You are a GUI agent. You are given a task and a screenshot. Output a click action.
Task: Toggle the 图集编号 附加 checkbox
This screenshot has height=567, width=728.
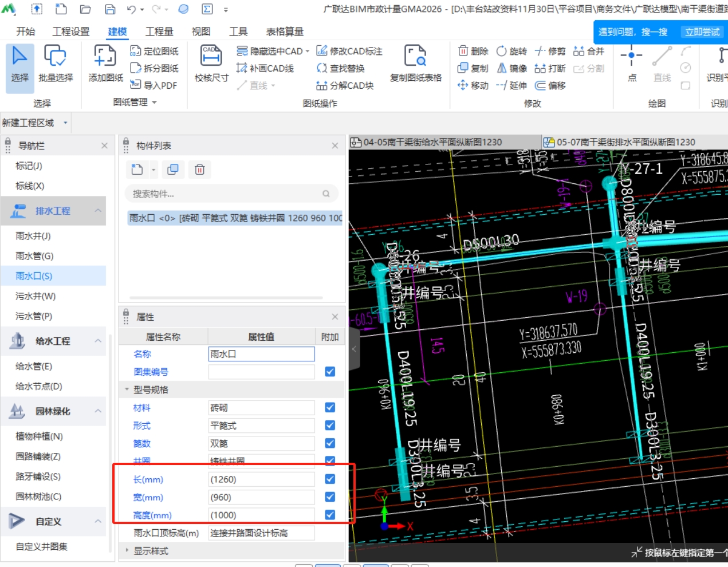(330, 372)
